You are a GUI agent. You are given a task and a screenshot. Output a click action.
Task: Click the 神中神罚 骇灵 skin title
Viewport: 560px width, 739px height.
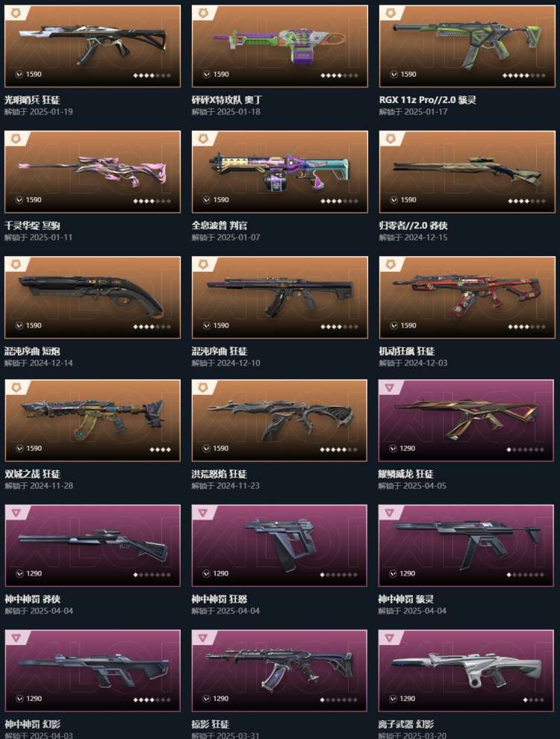(x=406, y=599)
